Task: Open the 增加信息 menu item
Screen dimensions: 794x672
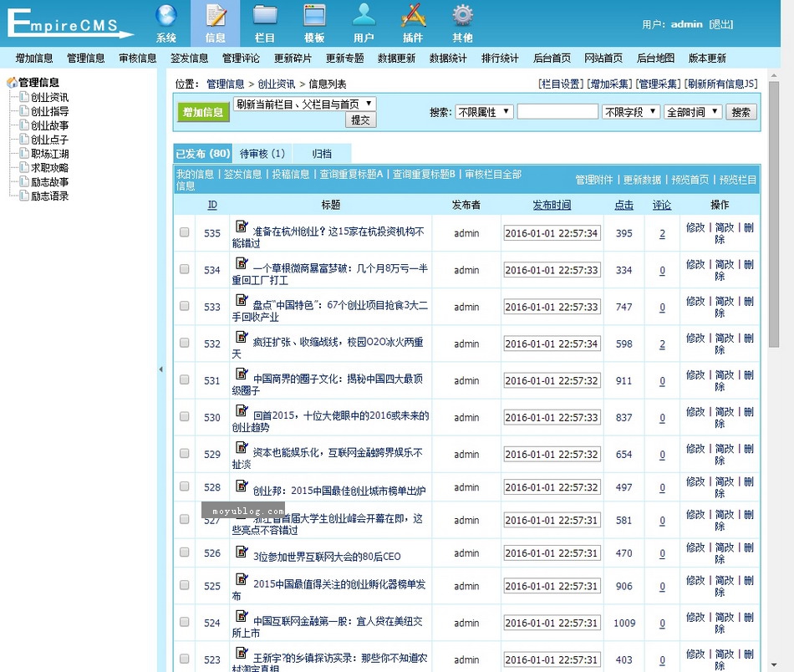Action: [x=34, y=59]
